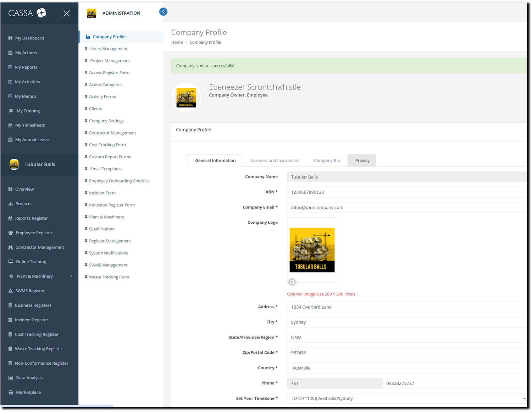
Task: Open Email Templates in the admin menu
Action: [x=106, y=169]
